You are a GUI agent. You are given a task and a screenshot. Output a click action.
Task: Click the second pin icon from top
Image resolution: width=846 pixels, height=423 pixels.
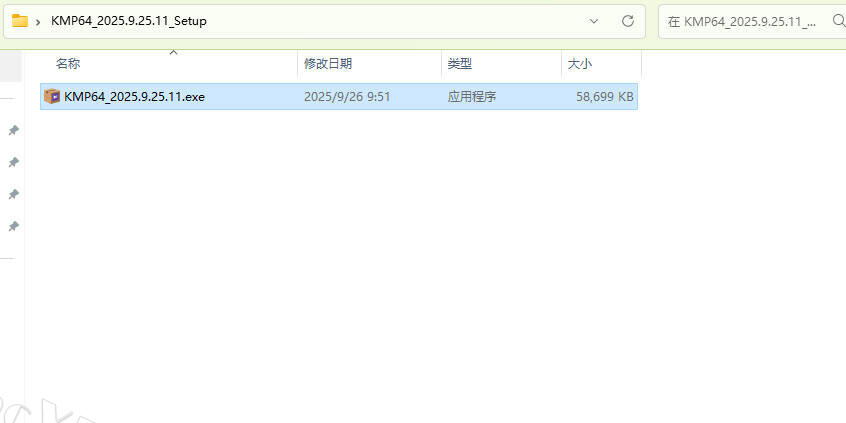(13, 162)
